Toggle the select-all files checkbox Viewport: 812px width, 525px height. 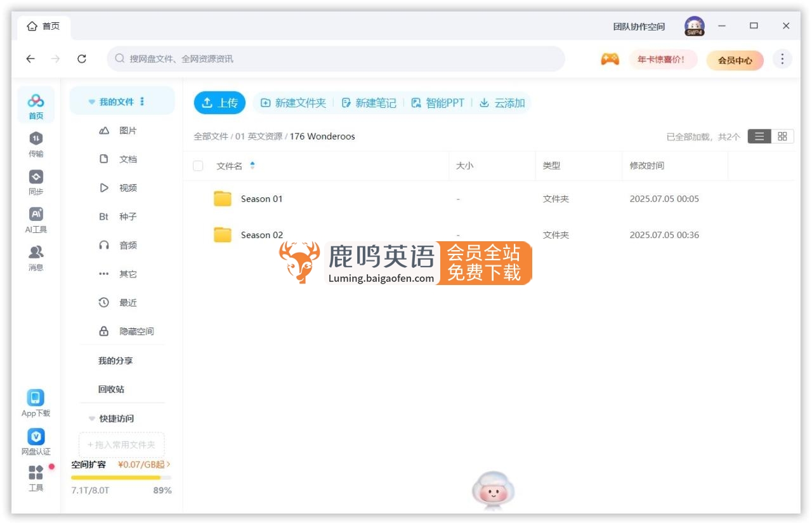197,165
